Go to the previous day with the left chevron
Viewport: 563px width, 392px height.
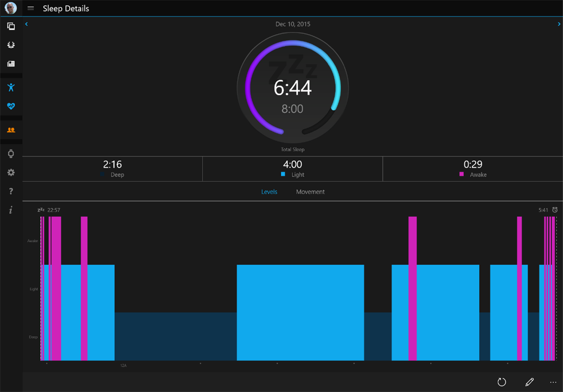click(26, 24)
